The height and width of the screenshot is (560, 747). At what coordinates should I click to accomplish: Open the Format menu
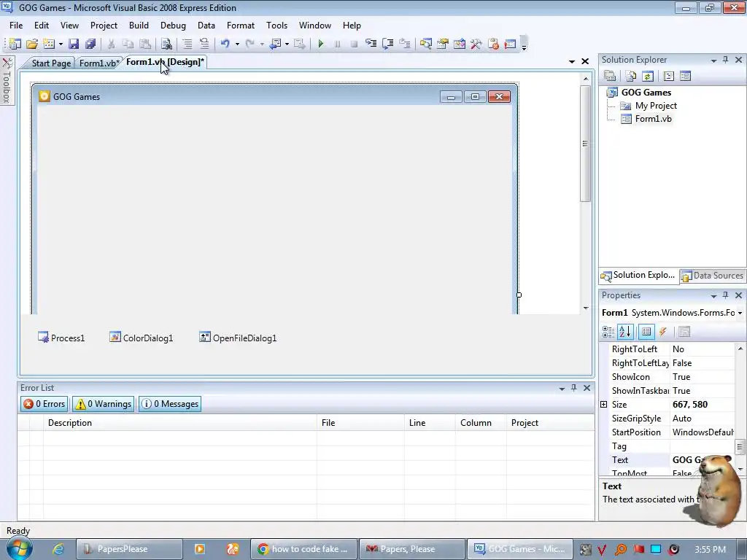tap(241, 26)
